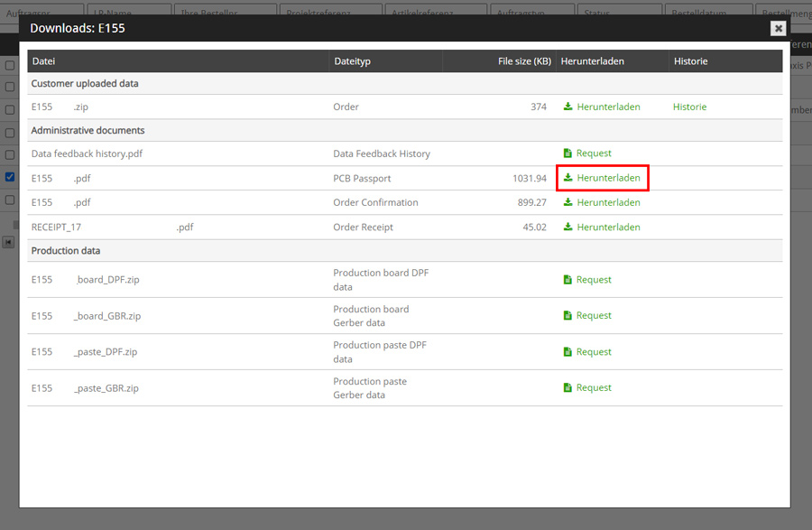Click the Dateityp column header
812x530 pixels.
pyautogui.click(x=352, y=61)
